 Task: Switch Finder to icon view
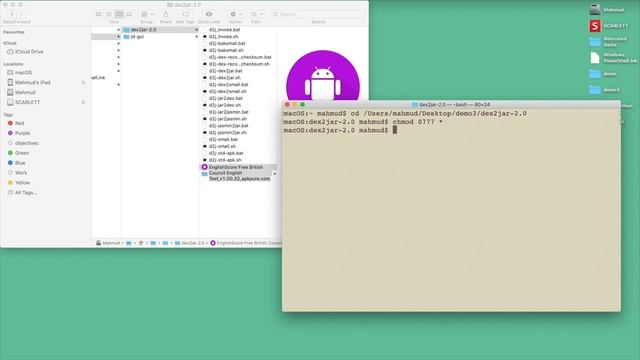[99, 14]
